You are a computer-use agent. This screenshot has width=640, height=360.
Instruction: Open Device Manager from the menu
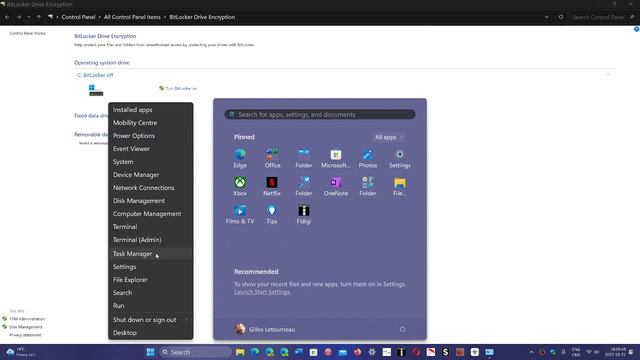pyautogui.click(x=151, y=175)
